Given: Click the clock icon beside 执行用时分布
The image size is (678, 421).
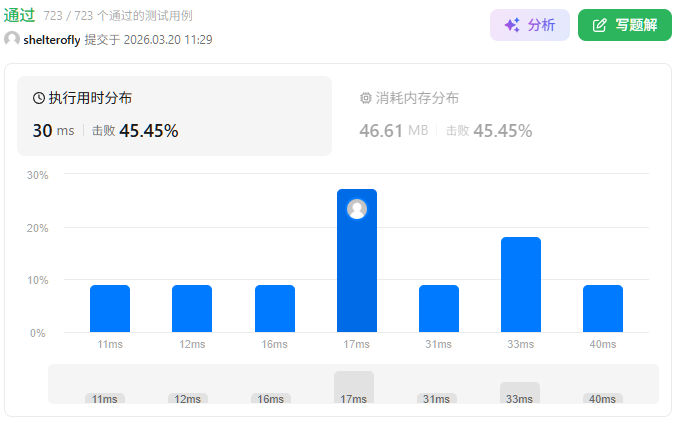Looking at the screenshot, I should point(39,98).
